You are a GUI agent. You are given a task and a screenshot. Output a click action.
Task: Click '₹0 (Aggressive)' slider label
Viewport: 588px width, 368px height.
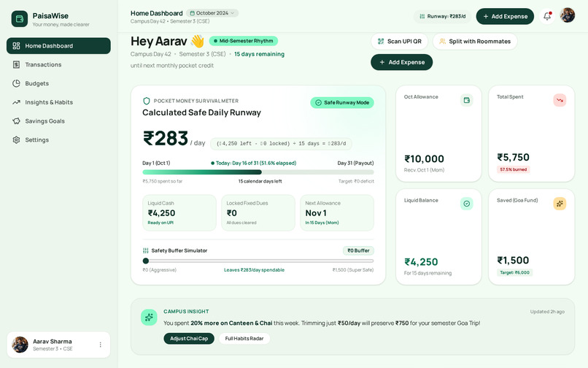pyautogui.click(x=159, y=270)
